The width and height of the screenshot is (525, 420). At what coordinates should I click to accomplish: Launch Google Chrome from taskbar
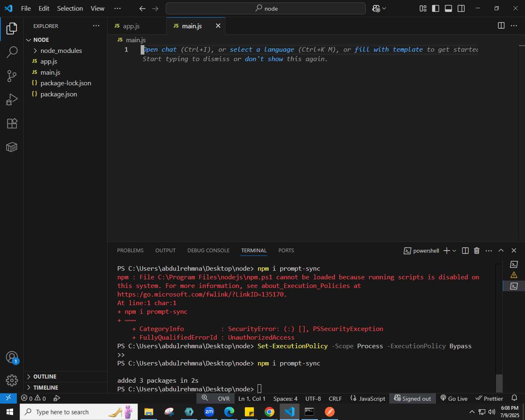point(269,412)
